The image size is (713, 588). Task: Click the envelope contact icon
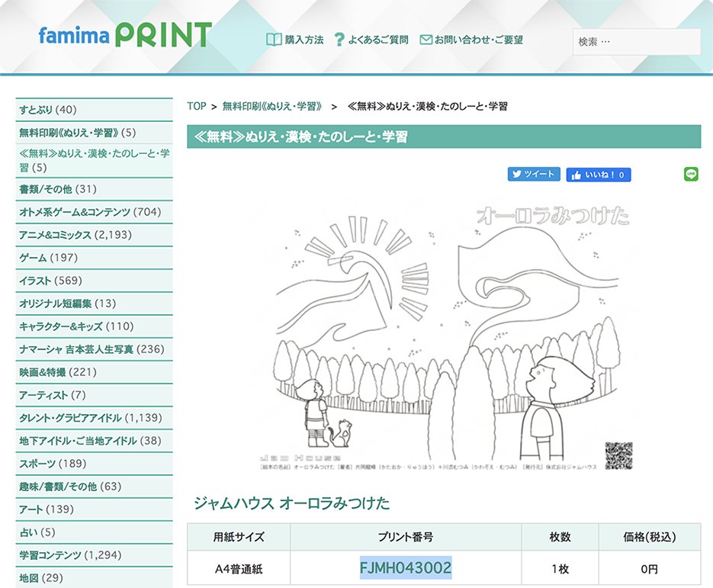(426, 40)
